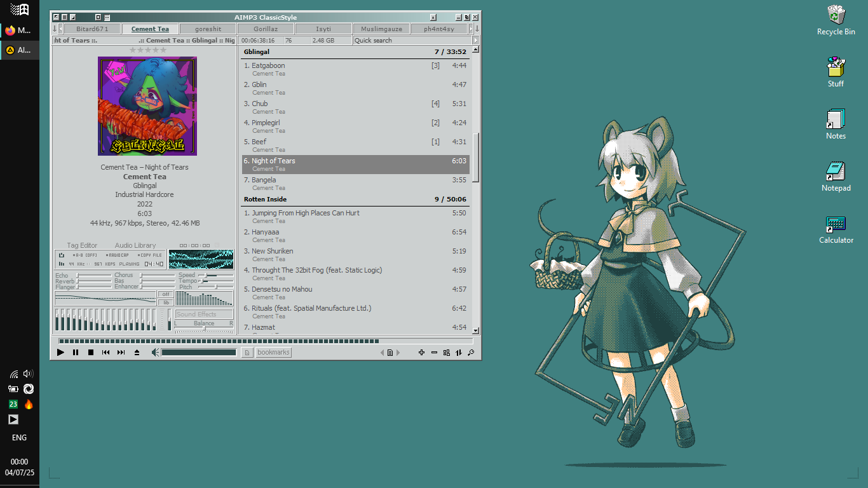Click the equalizer bars icon near 44 kHz
This screenshot has width=868, height=488.
[x=62, y=264]
